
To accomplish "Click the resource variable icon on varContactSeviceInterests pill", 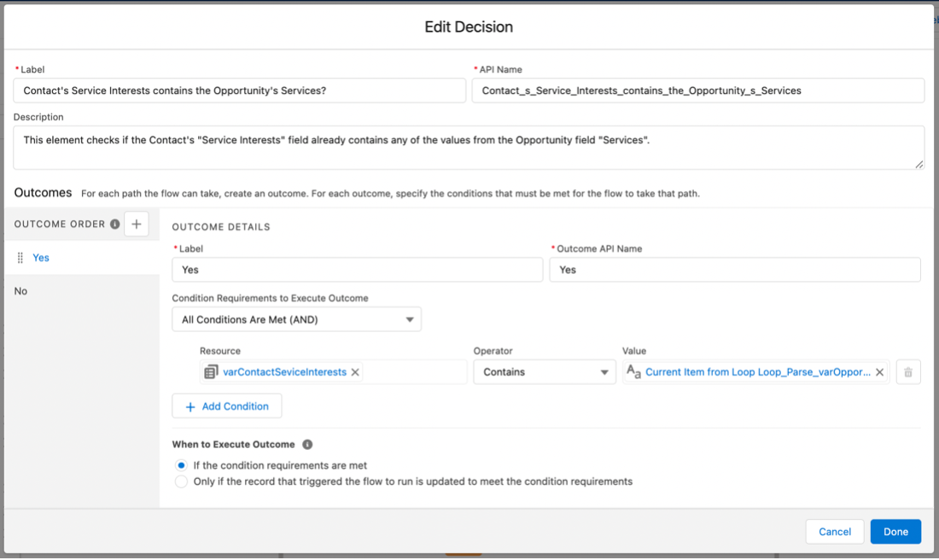I will (212, 371).
